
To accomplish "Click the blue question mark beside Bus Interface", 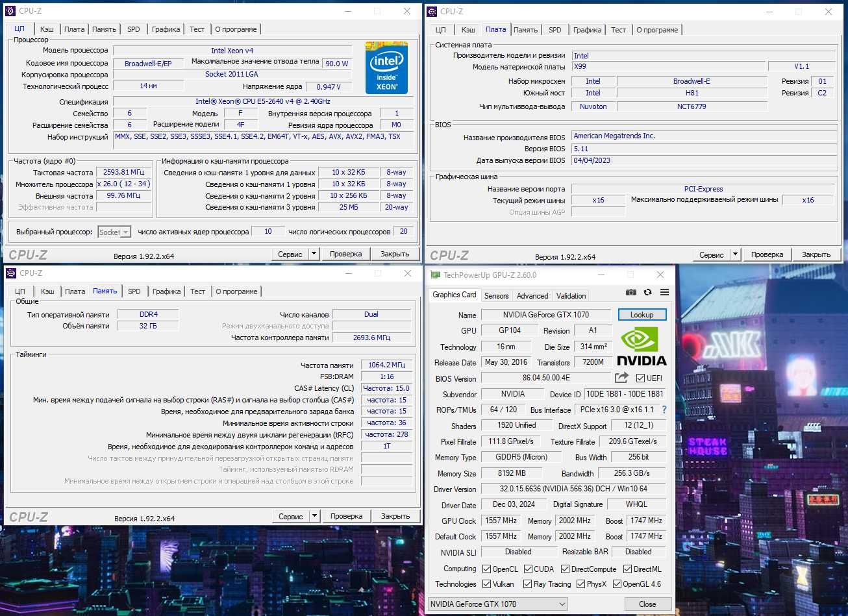I will pyautogui.click(x=664, y=410).
